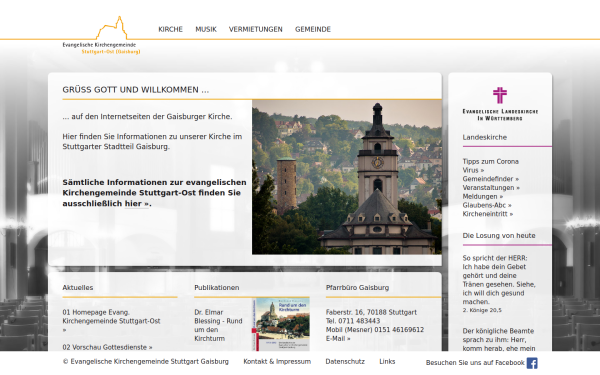The height and width of the screenshot is (375, 600).
Task: Open the Gemeindefinder link
Action: (491, 179)
